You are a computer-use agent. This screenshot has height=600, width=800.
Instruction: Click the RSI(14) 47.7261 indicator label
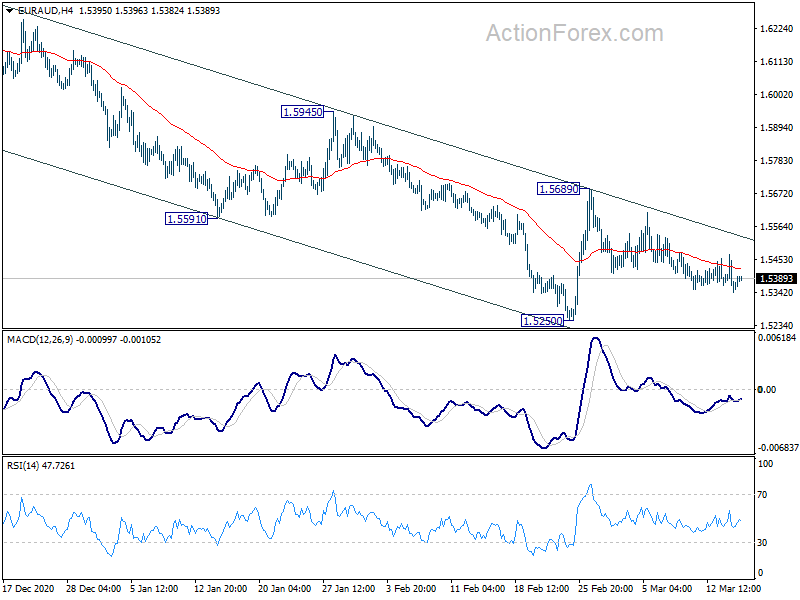coord(41,465)
